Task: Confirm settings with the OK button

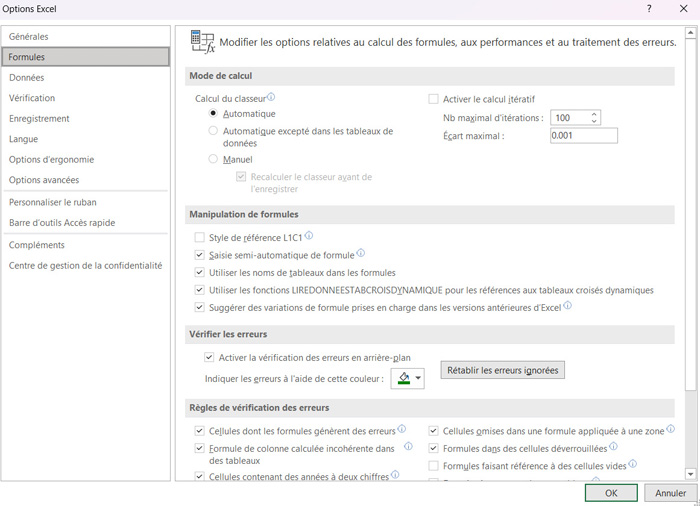Action: pos(611,493)
